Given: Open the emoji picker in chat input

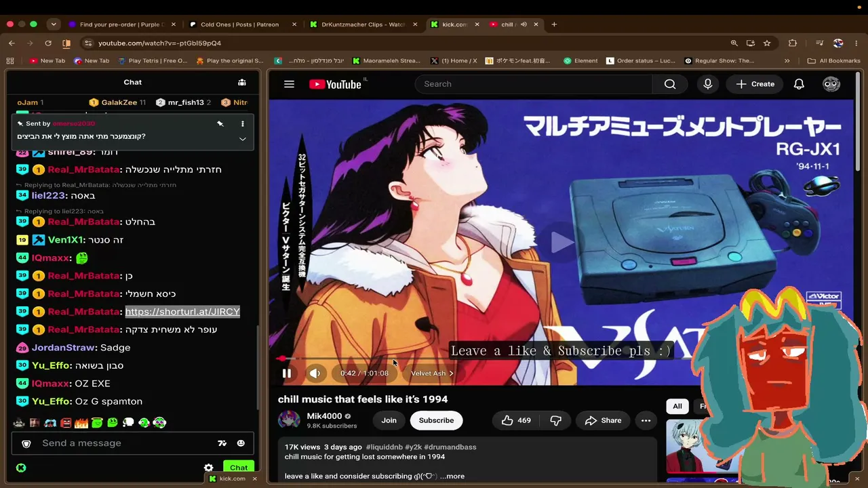Looking at the screenshot, I should 241,443.
